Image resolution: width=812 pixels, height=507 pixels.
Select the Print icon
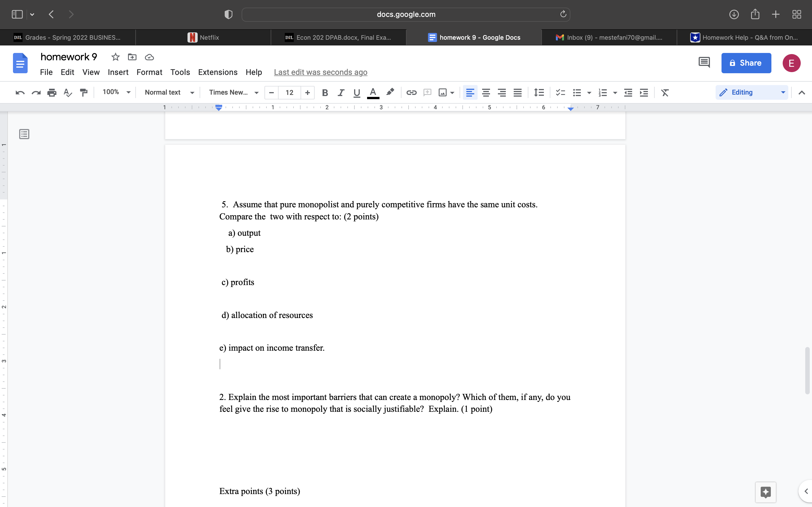[x=52, y=93]
